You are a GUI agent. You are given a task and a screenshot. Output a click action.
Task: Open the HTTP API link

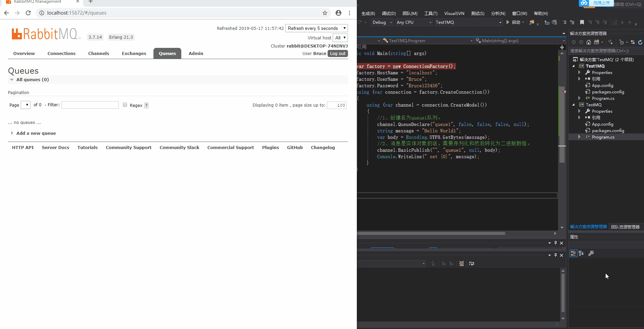point(23,147)
